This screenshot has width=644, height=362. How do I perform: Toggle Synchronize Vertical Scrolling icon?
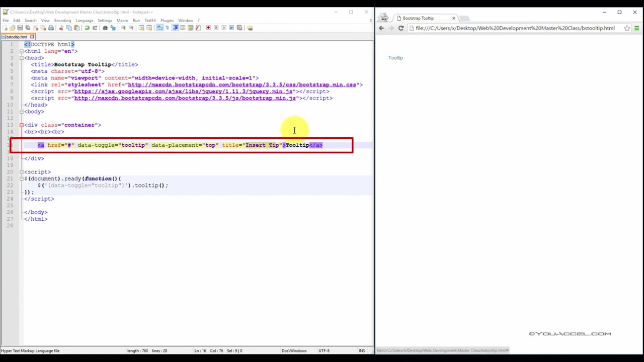[141, 28]
